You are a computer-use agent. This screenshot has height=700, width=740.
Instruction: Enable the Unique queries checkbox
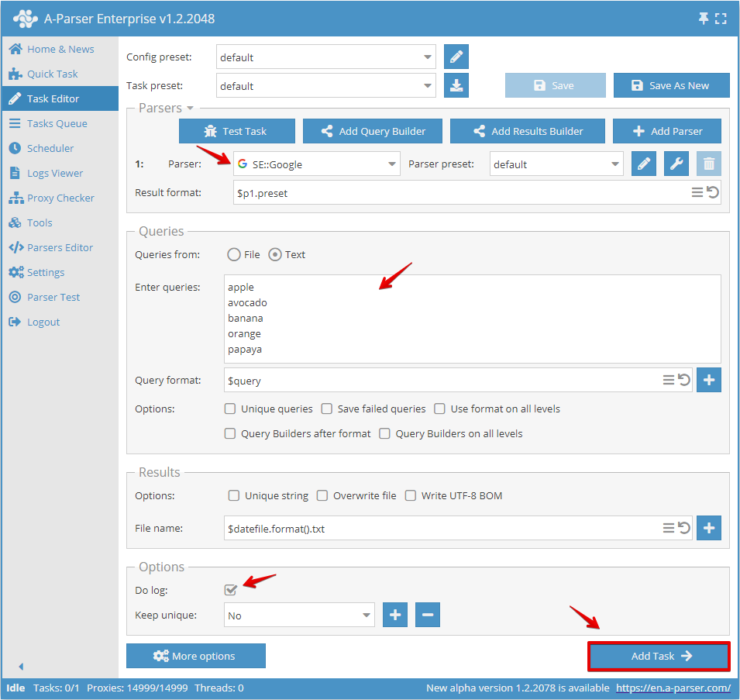click(x=230, y=409)
